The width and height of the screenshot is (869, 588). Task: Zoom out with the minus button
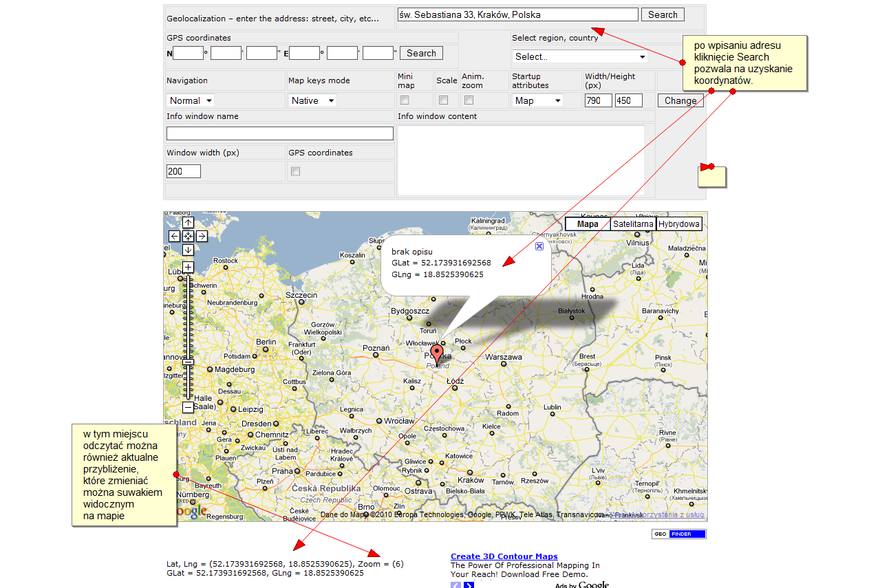pyautogui.click(x=188, y=407)
